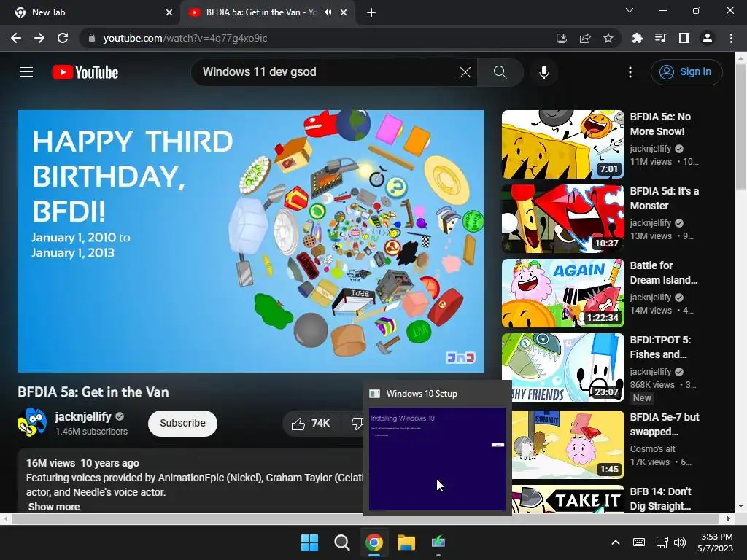
Task: Start voice search with microphone
Action: click(544, 72)
